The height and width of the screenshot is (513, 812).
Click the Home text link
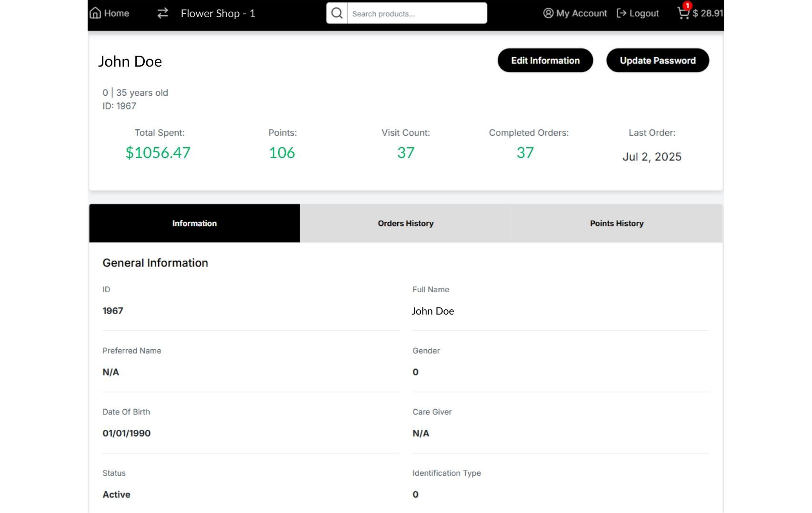click(117, 13)
